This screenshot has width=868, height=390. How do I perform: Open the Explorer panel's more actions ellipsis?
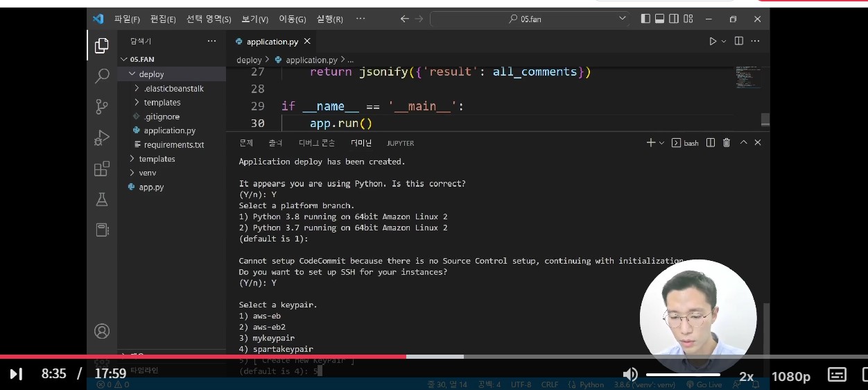point(211,42)
